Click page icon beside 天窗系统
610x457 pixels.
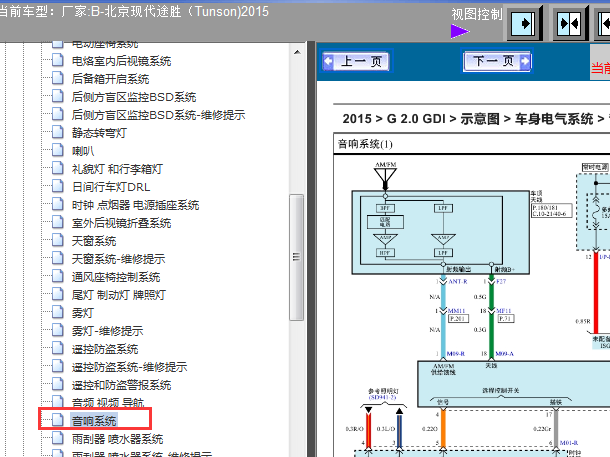(58, 240)
